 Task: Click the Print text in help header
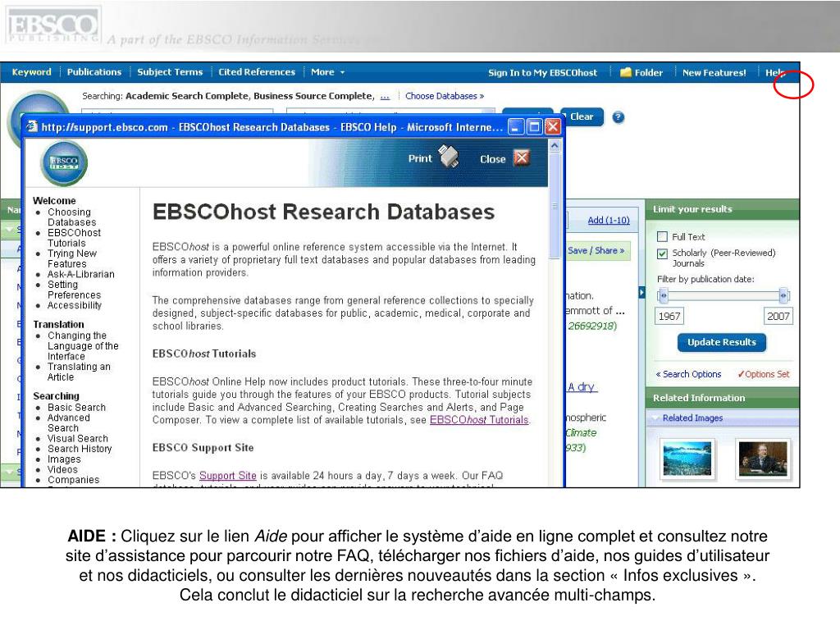pos(420,158)
